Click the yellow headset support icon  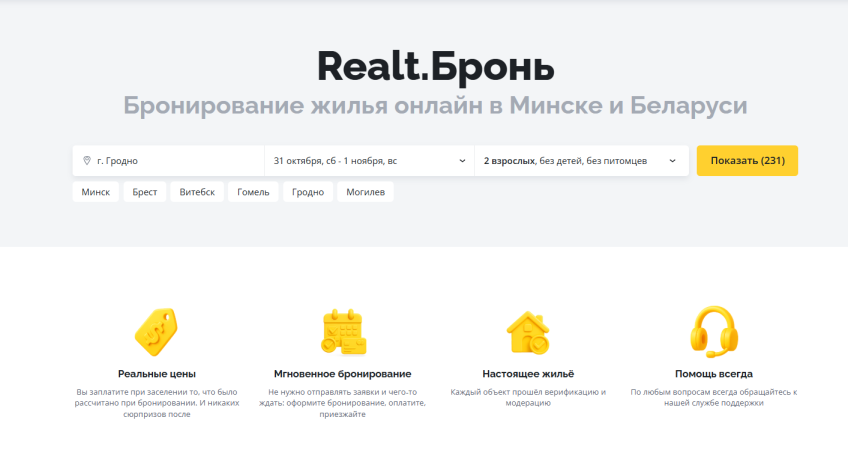tap(714, 332)
